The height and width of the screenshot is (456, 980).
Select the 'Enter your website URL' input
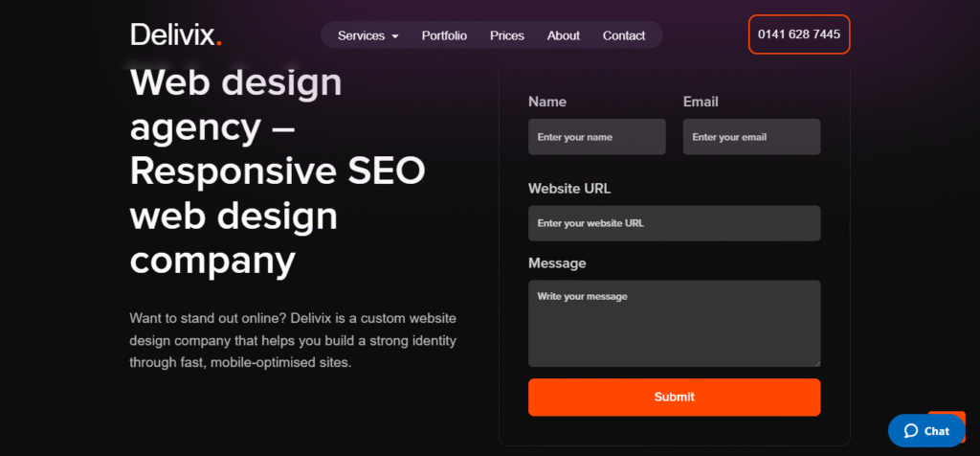click(674, 223)
